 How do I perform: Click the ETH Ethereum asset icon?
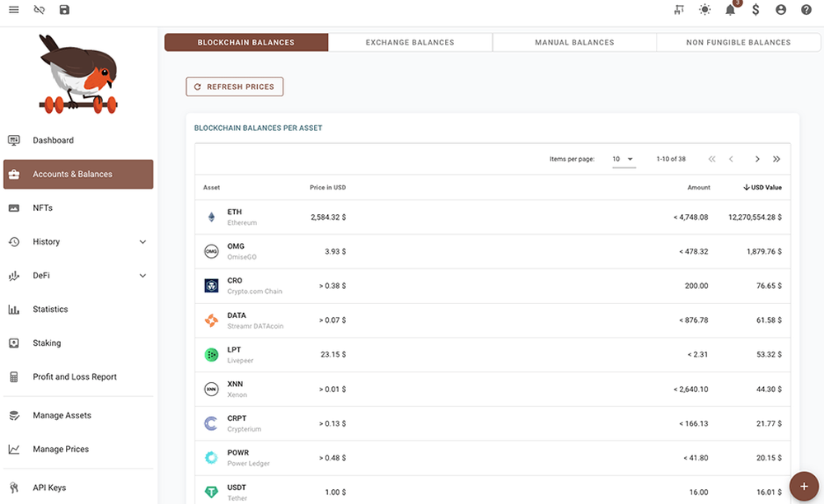click(211, 217)
